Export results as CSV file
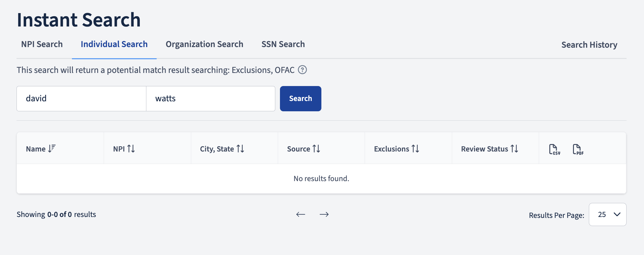This screenshot has height=255, width=644. [x=554, y=149]
